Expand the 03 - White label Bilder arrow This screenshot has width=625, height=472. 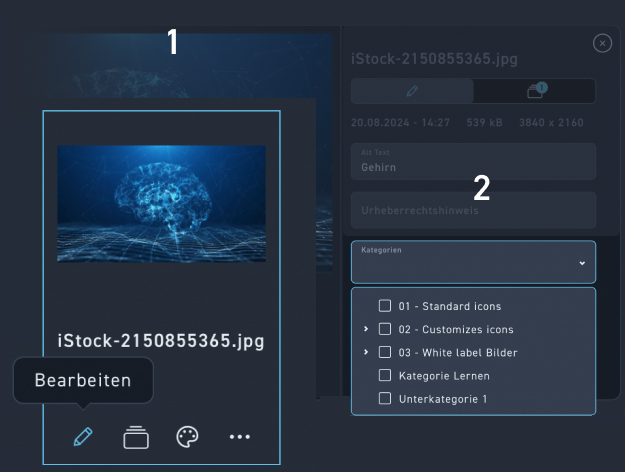click(x=366, y=352)
